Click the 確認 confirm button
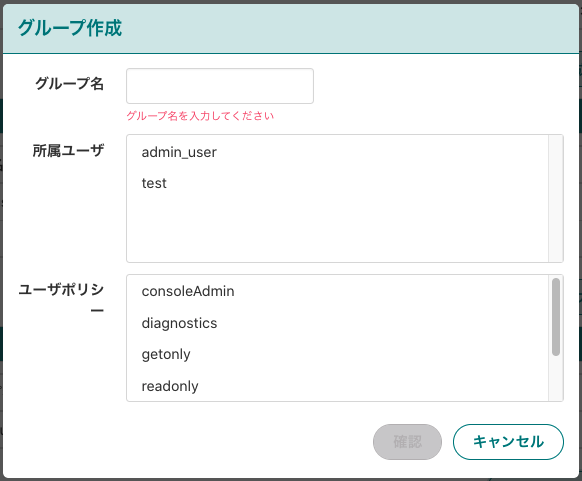This screenshot has width=582, height=481. (x=407, y=442)
